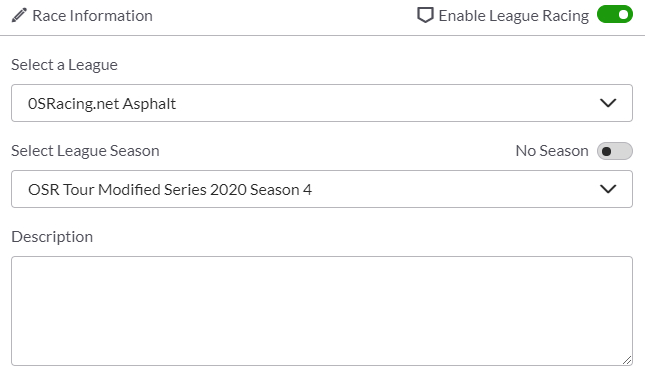Image resolution: width=645 pixels, height=371 pixels.
Task: Click the chevron arrow in the league box
Action: click(x=608, y=103)
